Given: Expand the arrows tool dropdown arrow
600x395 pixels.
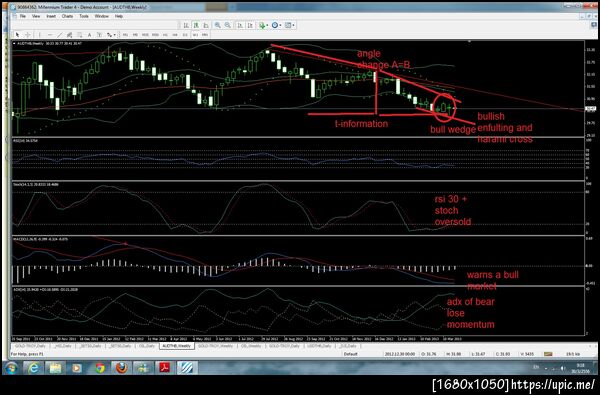Looking at the screenshot, I should [114, 35].
